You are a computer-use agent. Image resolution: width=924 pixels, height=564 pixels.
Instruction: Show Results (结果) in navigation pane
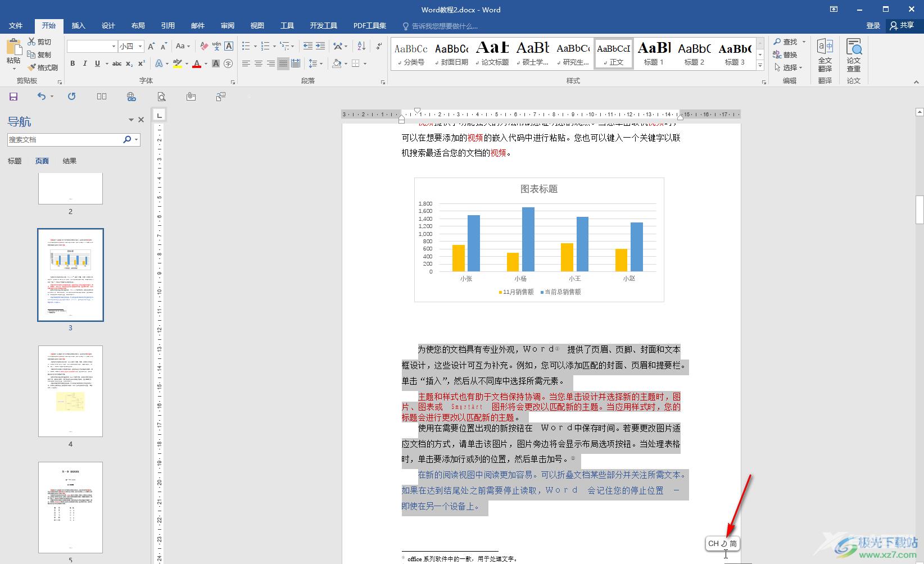click(70, 161)
